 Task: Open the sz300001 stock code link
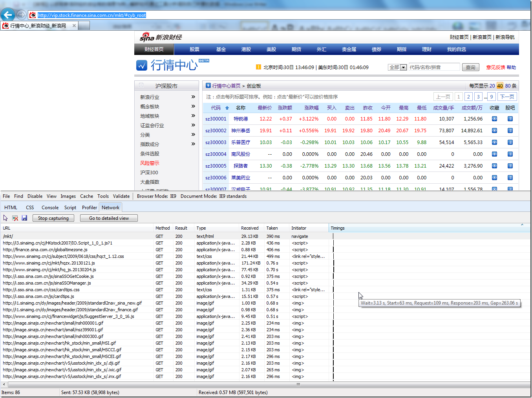coord(216,119)
